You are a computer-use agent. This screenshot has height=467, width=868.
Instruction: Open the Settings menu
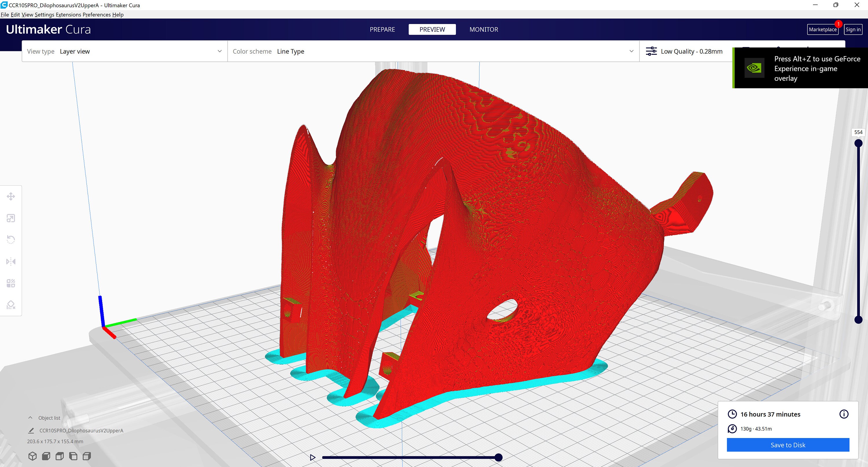tap(45, 14)
